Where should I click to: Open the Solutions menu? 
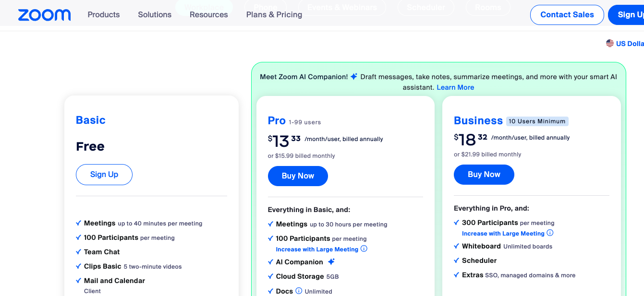[155, 14]
